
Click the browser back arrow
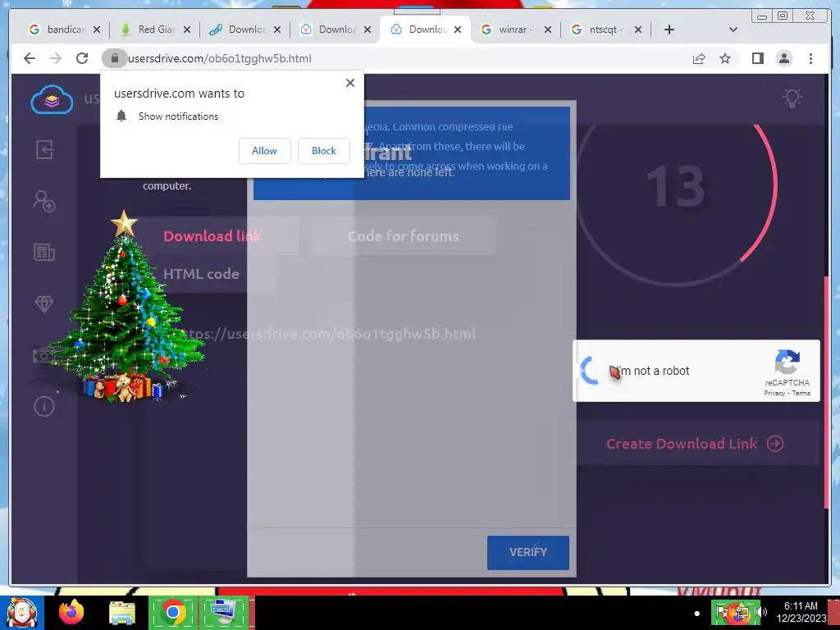tap(30, 58)
